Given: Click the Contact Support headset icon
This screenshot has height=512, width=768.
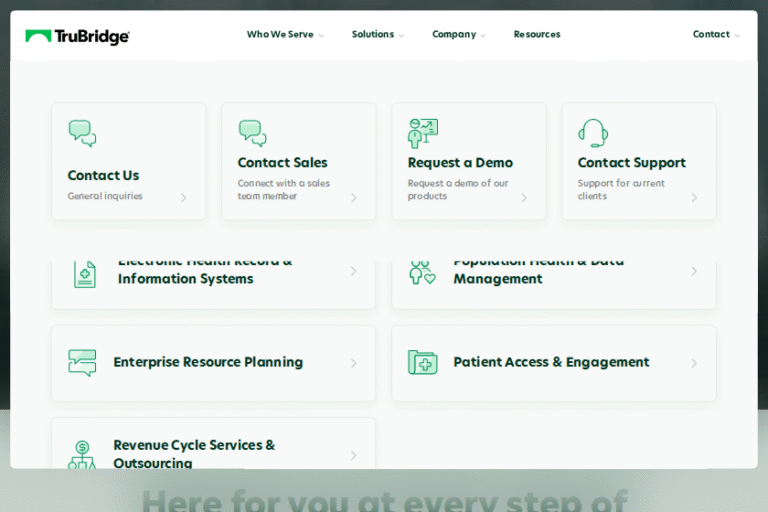Looking at the screenshot, I should [x=592, y=133].
